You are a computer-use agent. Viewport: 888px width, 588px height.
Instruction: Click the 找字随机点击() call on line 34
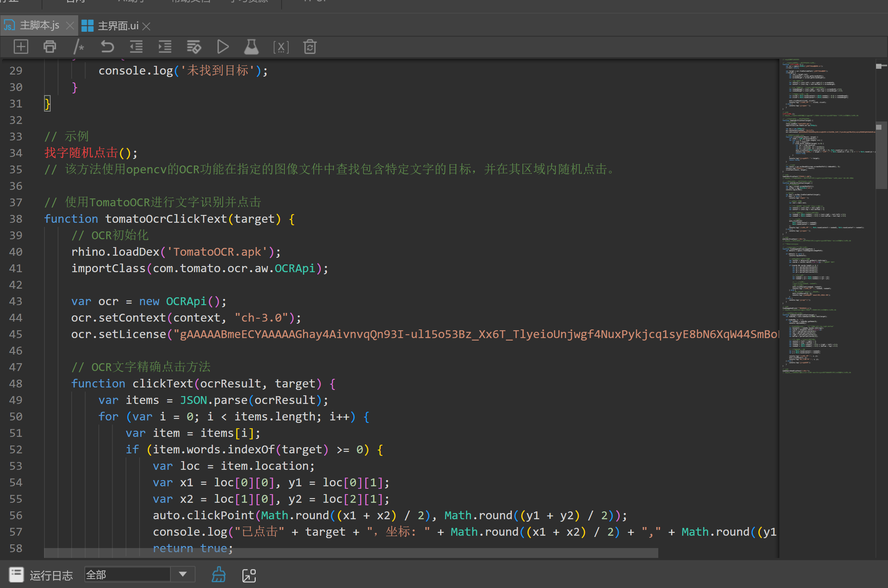click(x=91, y=153)
